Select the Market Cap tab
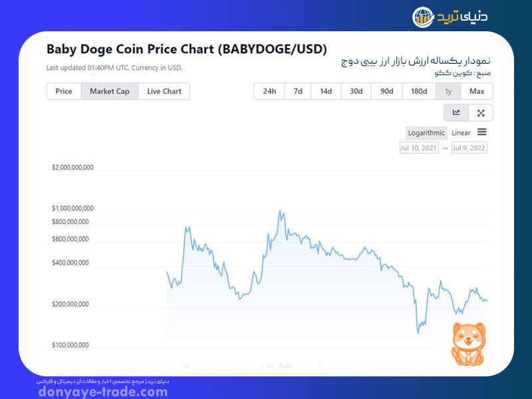 [x=110, y=91]
